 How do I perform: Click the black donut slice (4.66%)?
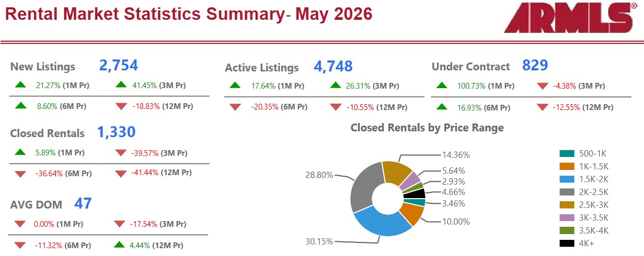coord(417,193)
